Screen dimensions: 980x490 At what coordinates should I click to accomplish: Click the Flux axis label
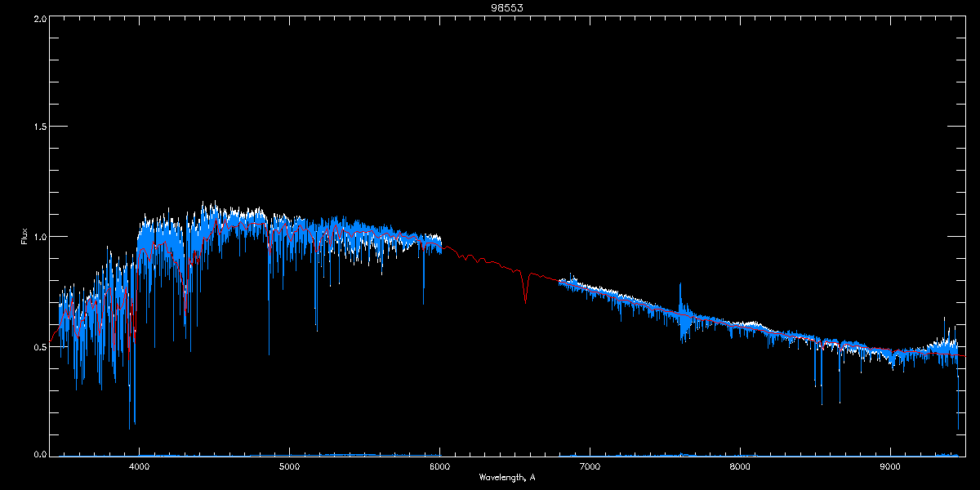[x=24, y=237]
